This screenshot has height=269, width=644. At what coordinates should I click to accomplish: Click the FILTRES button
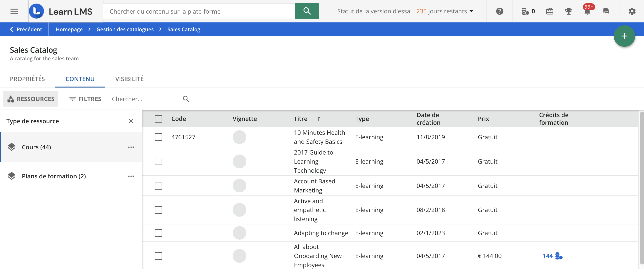(85, 99)
